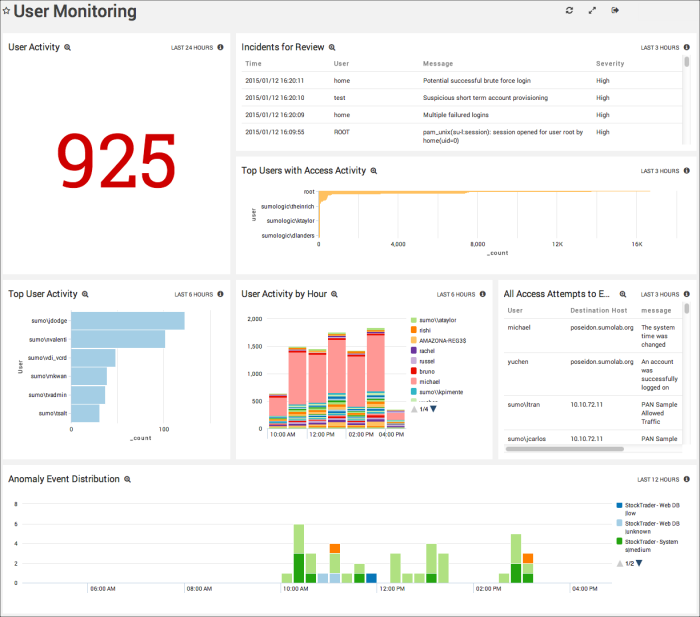Toggle michael series in hourly chart legend
Viewport: 700px width, 617px height.
click(427, 382)
